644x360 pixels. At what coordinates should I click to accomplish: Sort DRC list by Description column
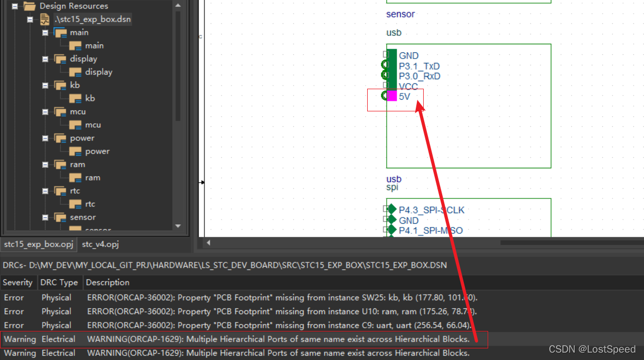pyautogui.click(x=363, y=282)
